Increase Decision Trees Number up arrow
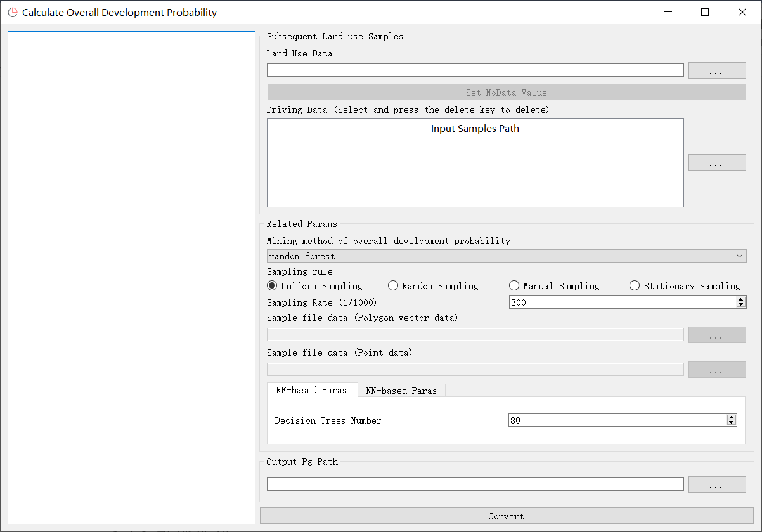Image resolution: width=762 pixels, height=532 pixels. pos(732,417)
